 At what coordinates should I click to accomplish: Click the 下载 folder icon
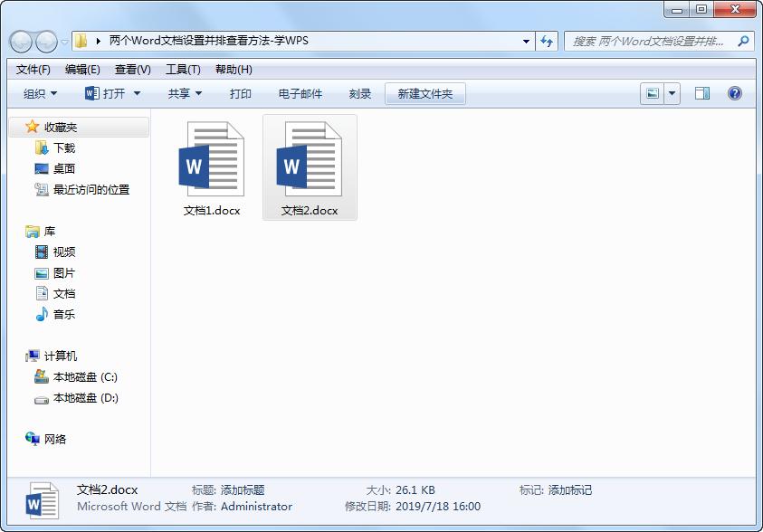[x=42, y=147]
